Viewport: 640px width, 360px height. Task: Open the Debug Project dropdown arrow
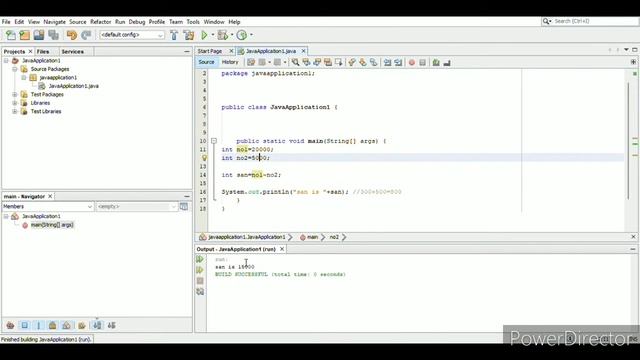231,35
